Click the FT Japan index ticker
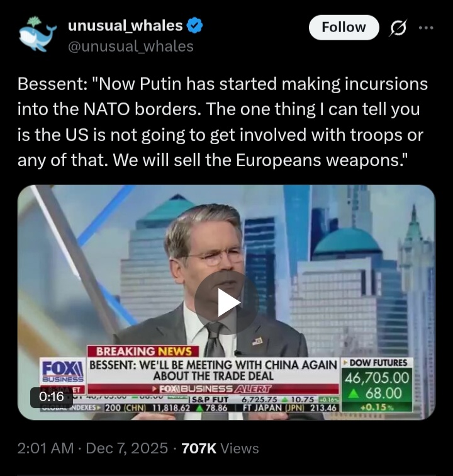Image resolution: width=453 pixels, height=476 pixels. tap(289, 407)
